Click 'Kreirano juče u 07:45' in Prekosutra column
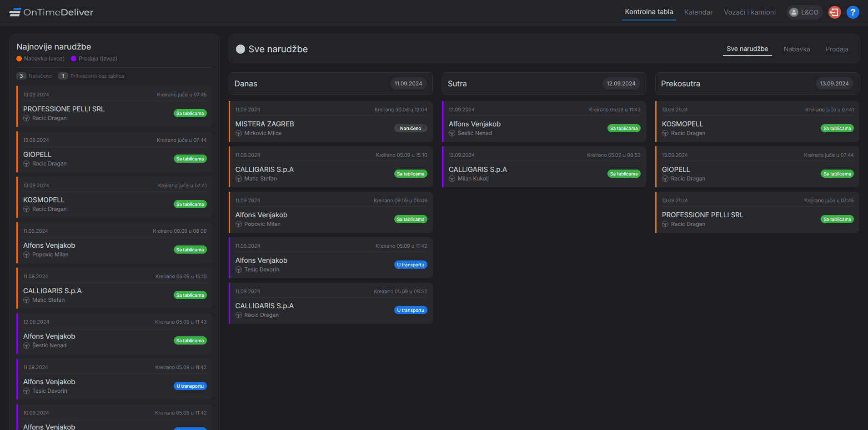Screen dimensions: 868x430 point(828,200)
